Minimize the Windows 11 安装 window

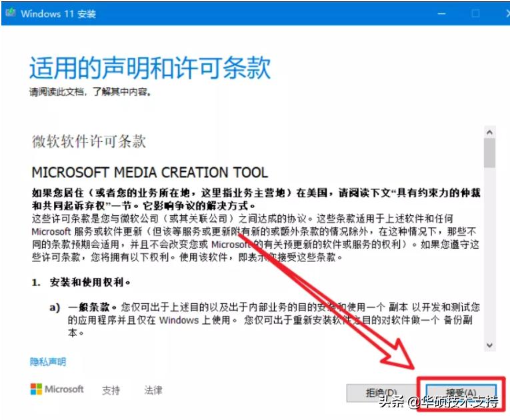click(441, 13)
